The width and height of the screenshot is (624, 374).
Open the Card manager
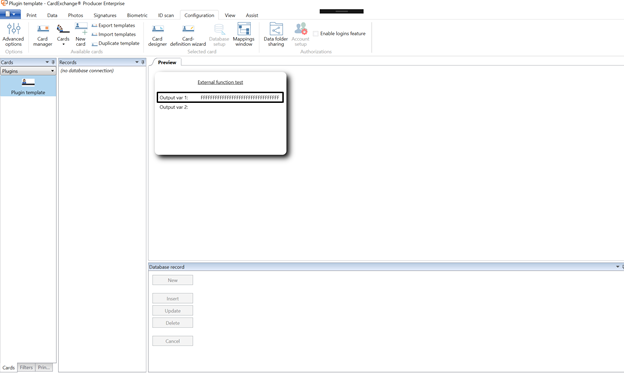43,35
